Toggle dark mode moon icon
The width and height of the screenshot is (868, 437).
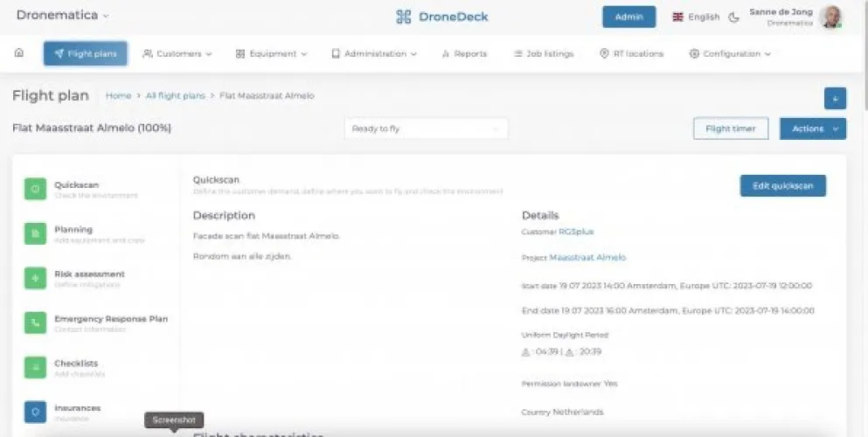[733, 17]
